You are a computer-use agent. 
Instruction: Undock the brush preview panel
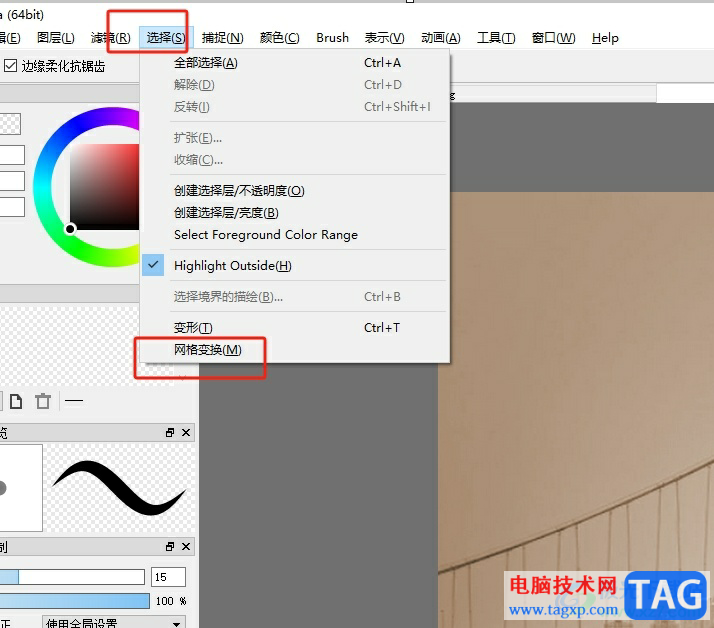coord(170,432)
